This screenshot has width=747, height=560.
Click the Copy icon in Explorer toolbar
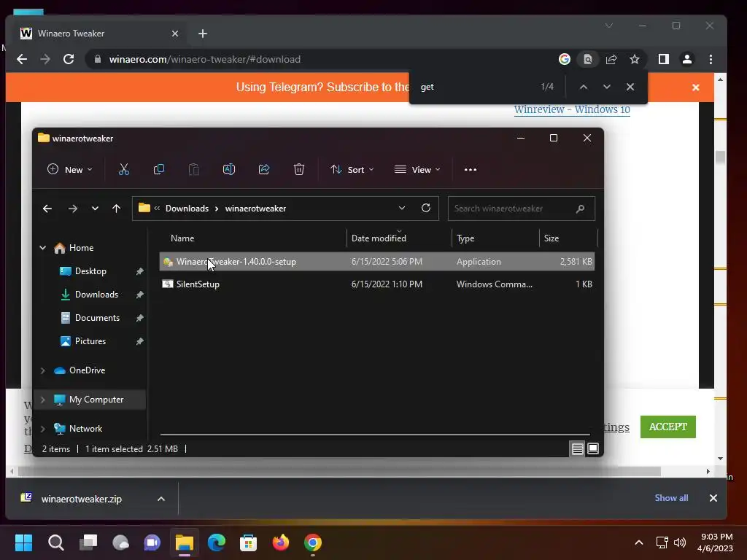pos(158,169)
